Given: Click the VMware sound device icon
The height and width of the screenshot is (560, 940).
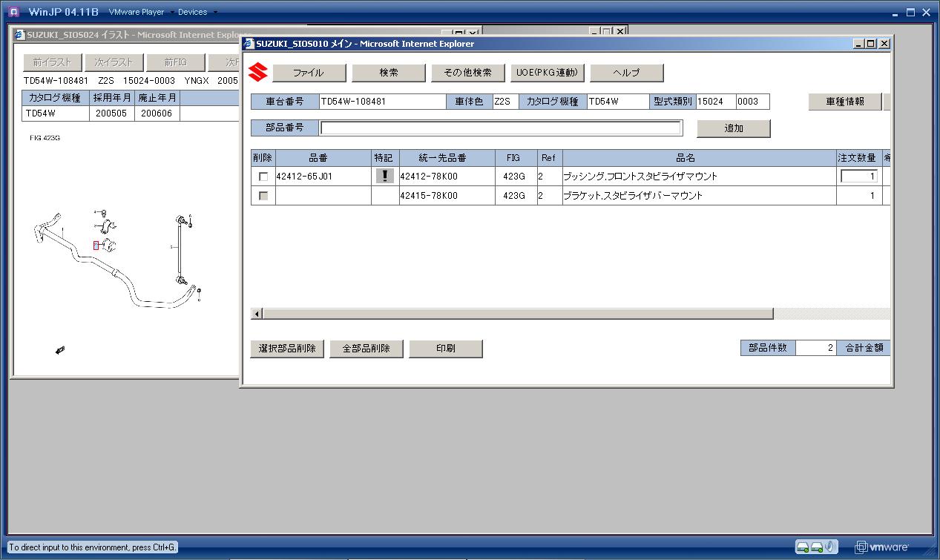Looking at the screenshot, I should click(831, 547).
